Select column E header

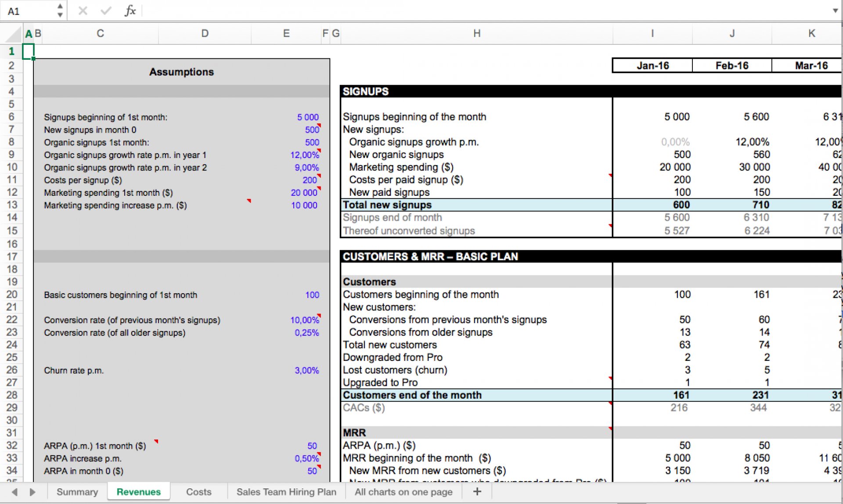[x=286, y=33]
